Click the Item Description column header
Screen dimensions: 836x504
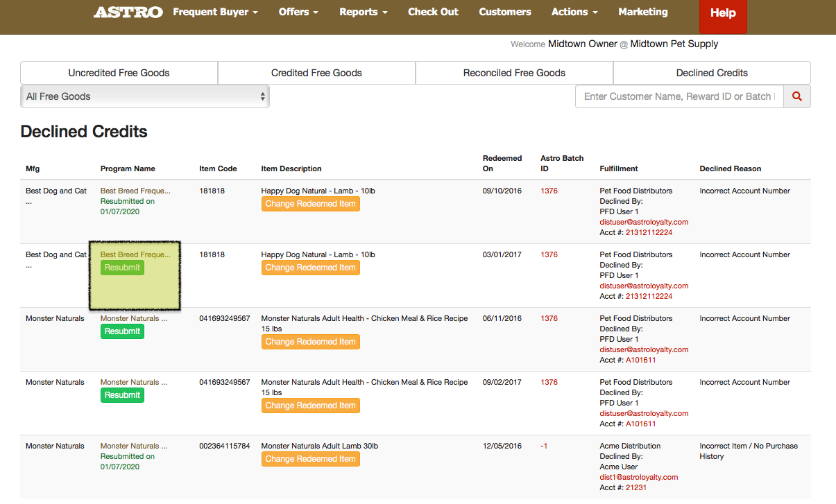pos(291,168)
